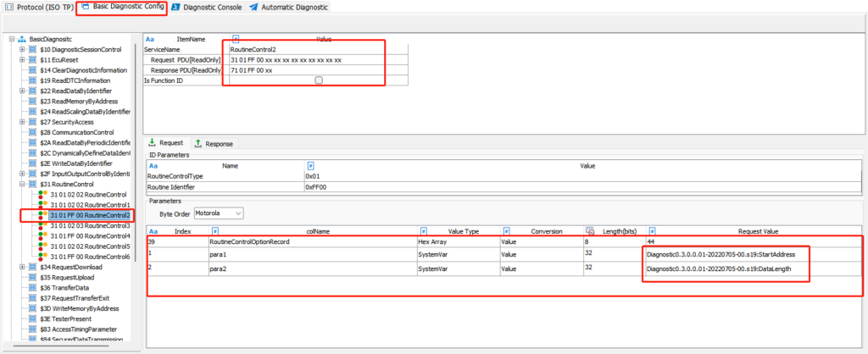Toggle the Is Function ID checkbox
The height and width of the screenshot is (354, 868).
pos(319,80)
